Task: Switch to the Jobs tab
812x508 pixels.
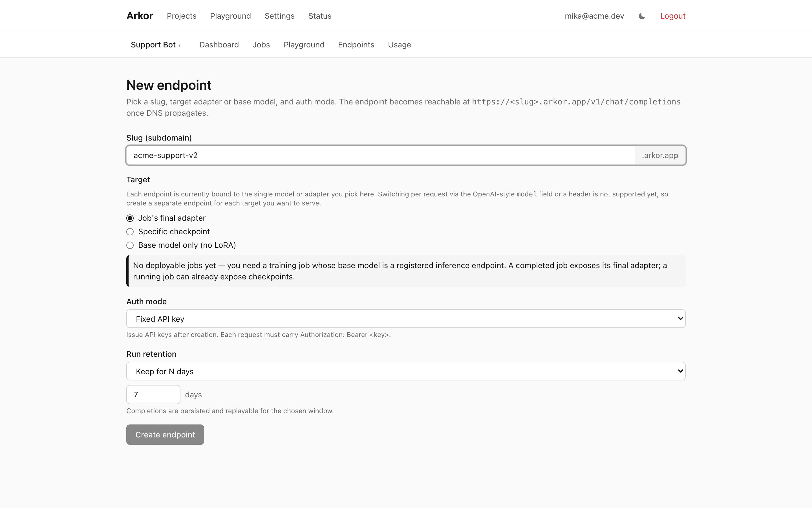Action: pos(261,45)
